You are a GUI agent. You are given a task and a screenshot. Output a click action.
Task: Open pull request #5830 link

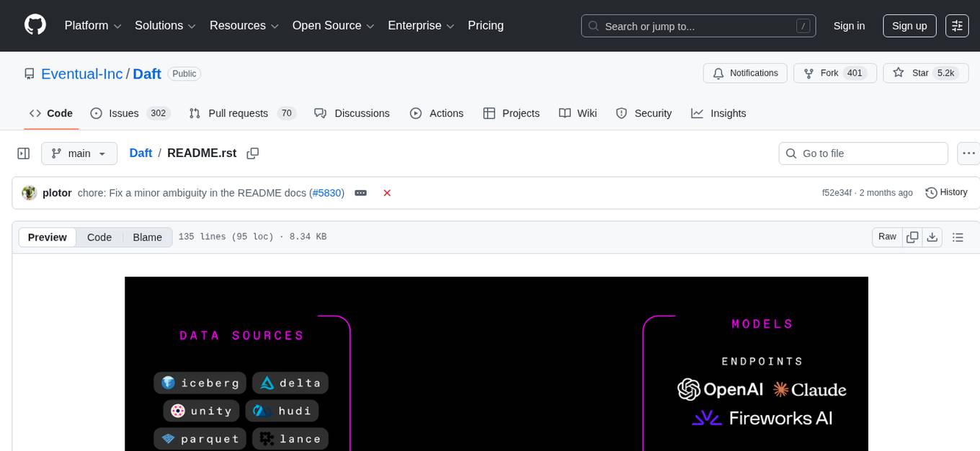327,193
